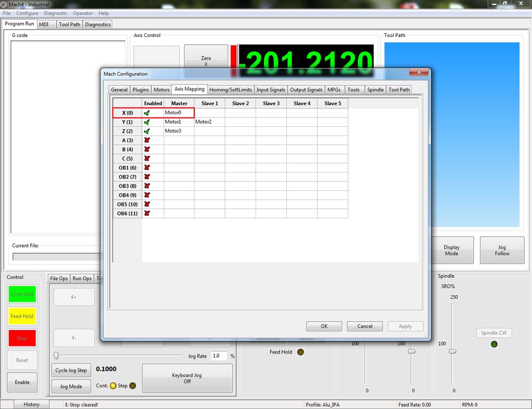Screen dimensions: 532x409
Task: Enable the OB1 (6) axis red X mark
Action: point(147,168)
